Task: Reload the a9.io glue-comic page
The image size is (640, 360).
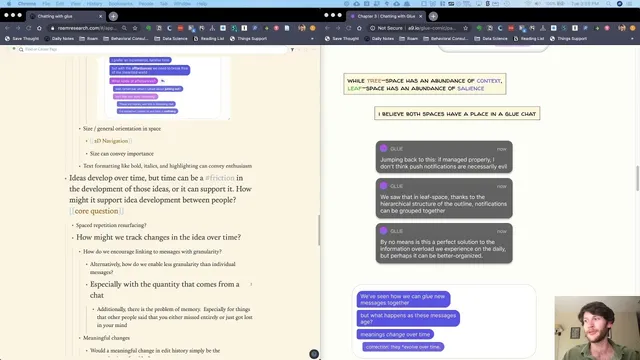Action: [349, 28]
